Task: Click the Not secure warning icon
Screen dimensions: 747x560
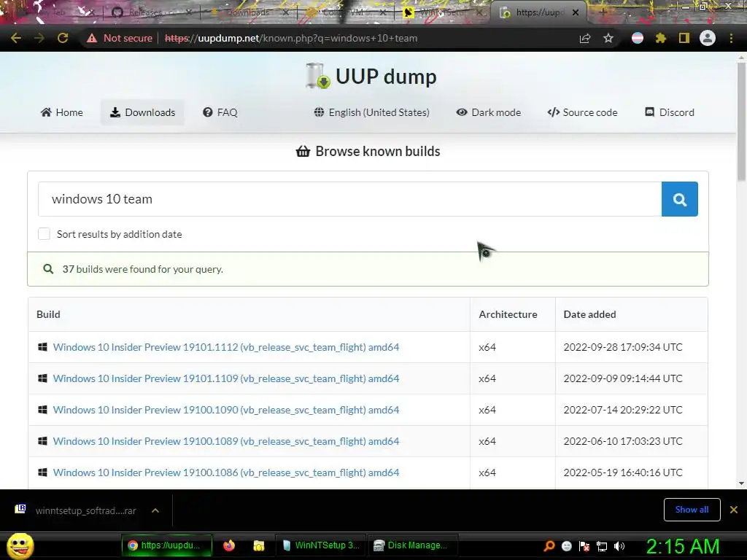Action: point(92,38)
